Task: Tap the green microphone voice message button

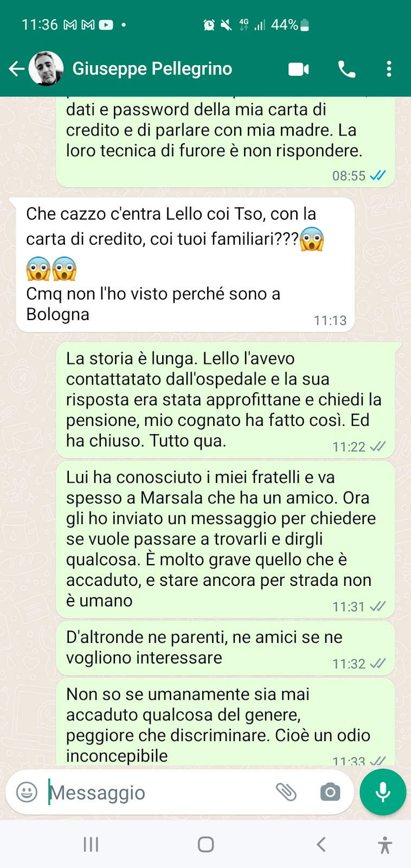Action: click(x=383, y=792)
